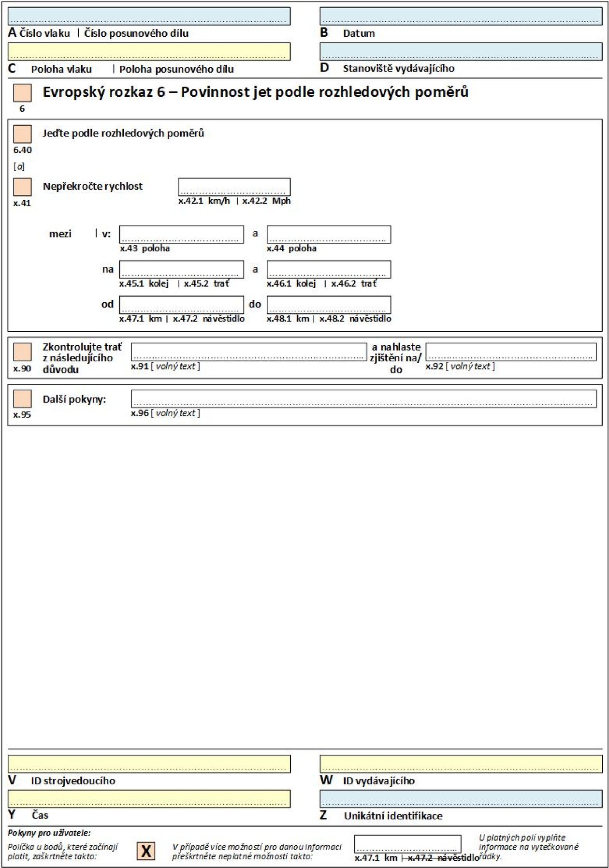Tick the 6.40 Jeďte podle rozhledových poměrů box
This screenshot has width=609, height=868.
coord(22,134)
